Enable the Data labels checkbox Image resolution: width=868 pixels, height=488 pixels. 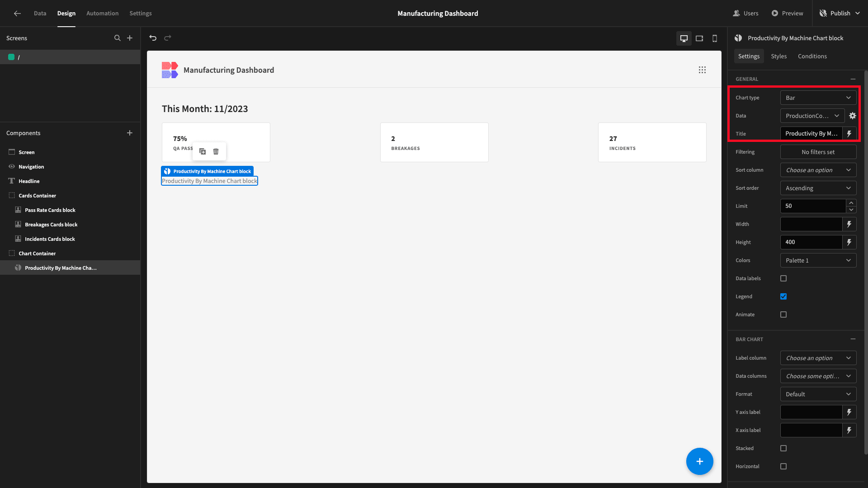tap(783, 278)
